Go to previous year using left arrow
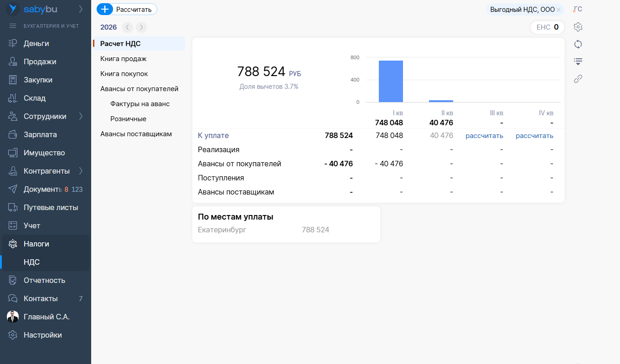 [x=128, y=27]
